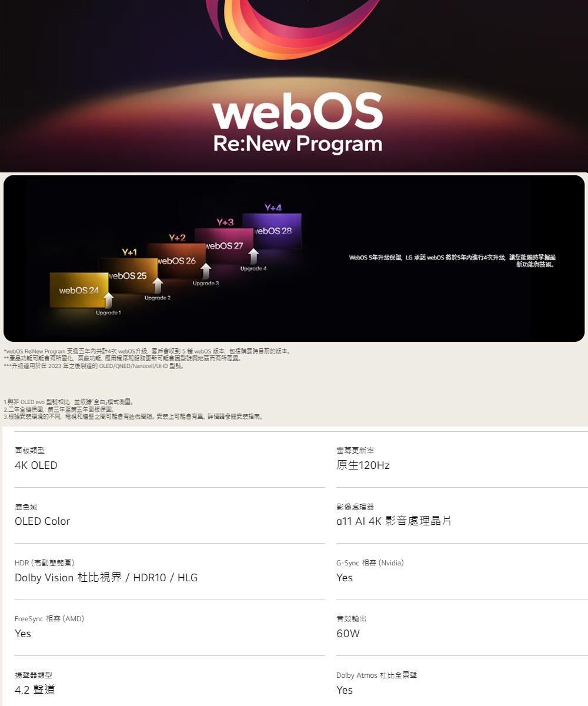The image size is (588, 706).
Task: Click the Upgrade 2 arrow icon
Action: pos(157,286)
